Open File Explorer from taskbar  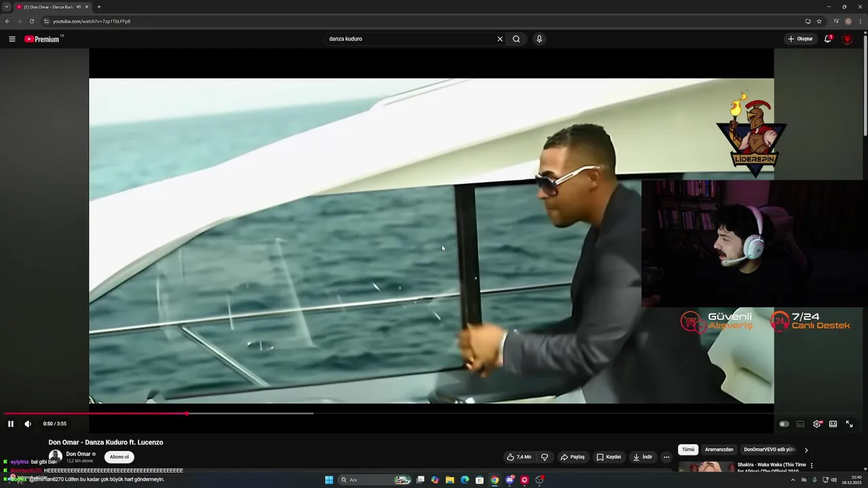point(450,480)
